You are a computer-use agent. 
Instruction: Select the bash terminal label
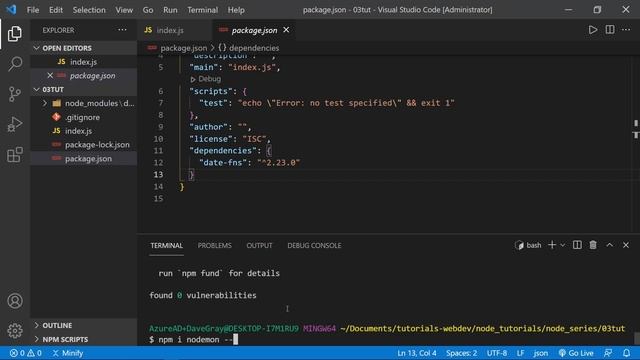pyautogui.click(x=528, y=245)
